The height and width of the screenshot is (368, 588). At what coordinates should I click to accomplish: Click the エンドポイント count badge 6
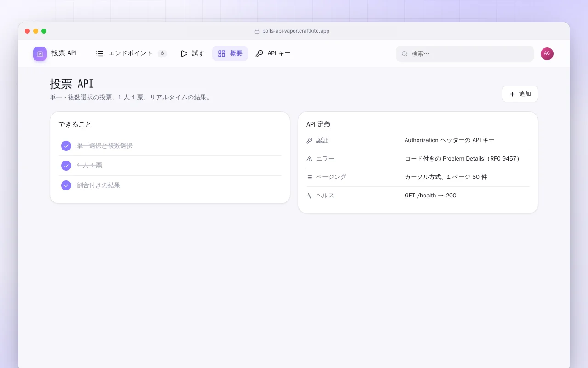coord(162,53)
